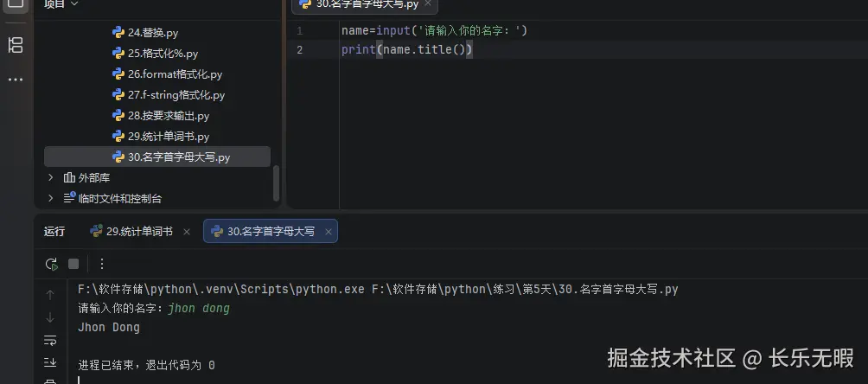
Task: Click the scratches icon beside 临时文件和控制台
Action: click(69, 198)
